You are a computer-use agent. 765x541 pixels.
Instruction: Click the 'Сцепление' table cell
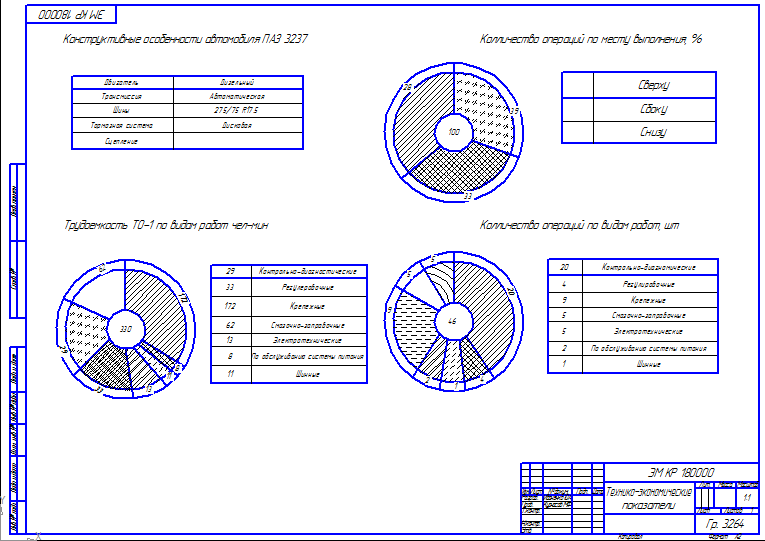122,141
